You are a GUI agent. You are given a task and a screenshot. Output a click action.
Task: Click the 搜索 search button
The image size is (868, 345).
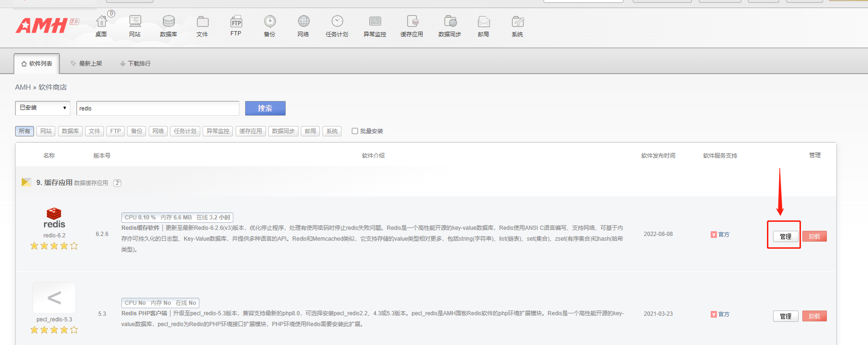coord(265,108)
